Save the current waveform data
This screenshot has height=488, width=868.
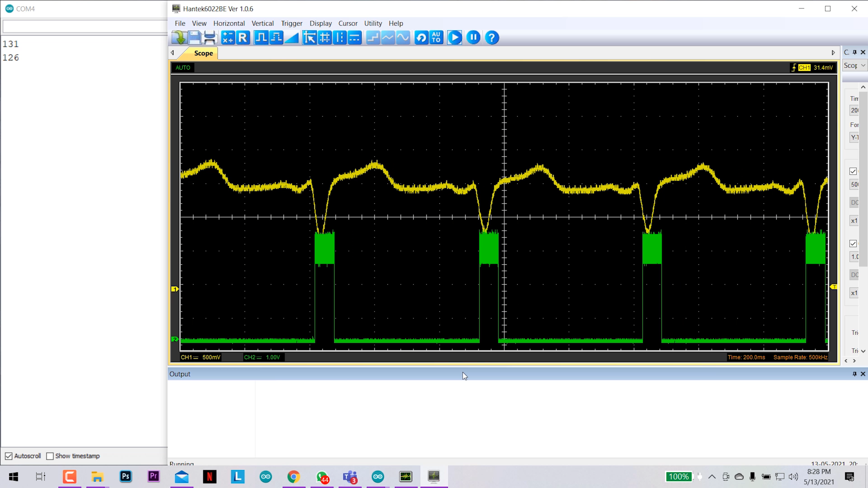click(195, 38)
